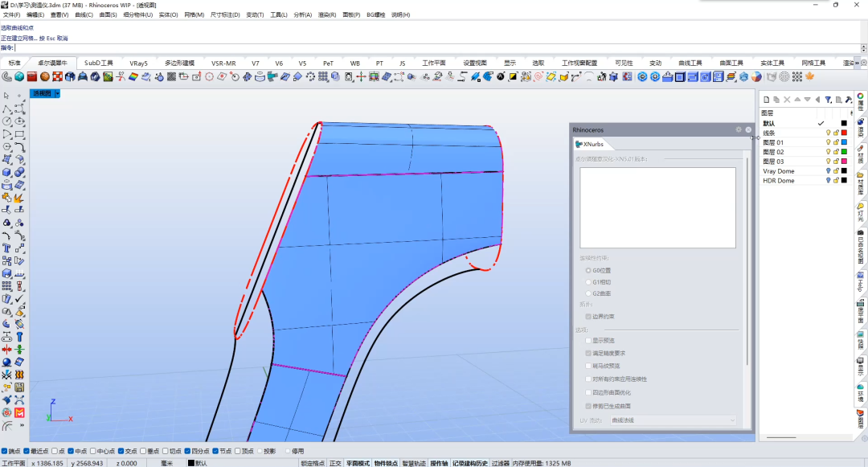Open the UV 方向 dropdown in XNurbs
The height and width of the screenshot is (467, 868).
(x=674, y=420)
